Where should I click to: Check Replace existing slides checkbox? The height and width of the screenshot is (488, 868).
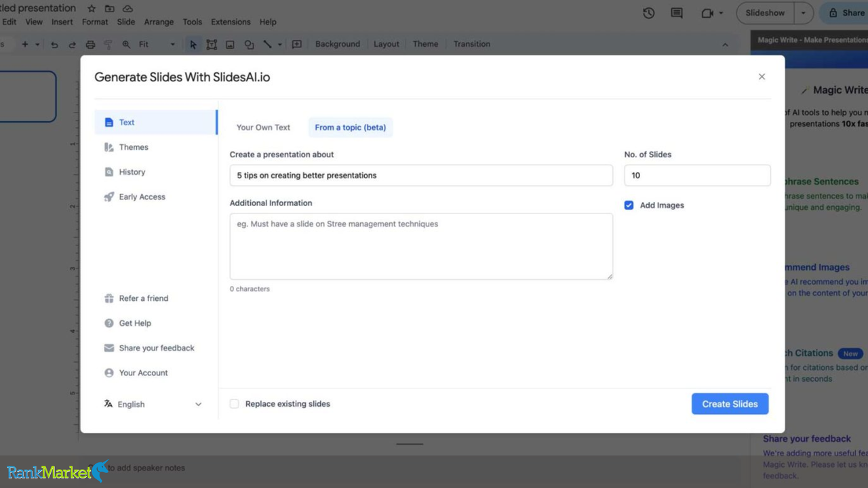[234, 404]
